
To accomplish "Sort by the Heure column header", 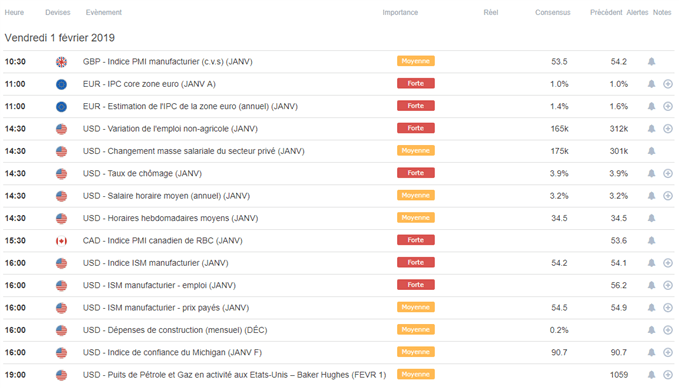I will (14, 13).
